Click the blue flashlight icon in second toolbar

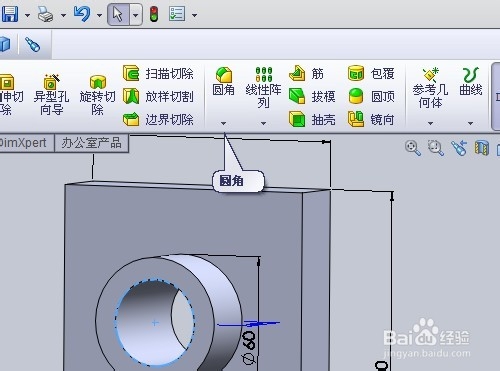(x=33, y=44)
